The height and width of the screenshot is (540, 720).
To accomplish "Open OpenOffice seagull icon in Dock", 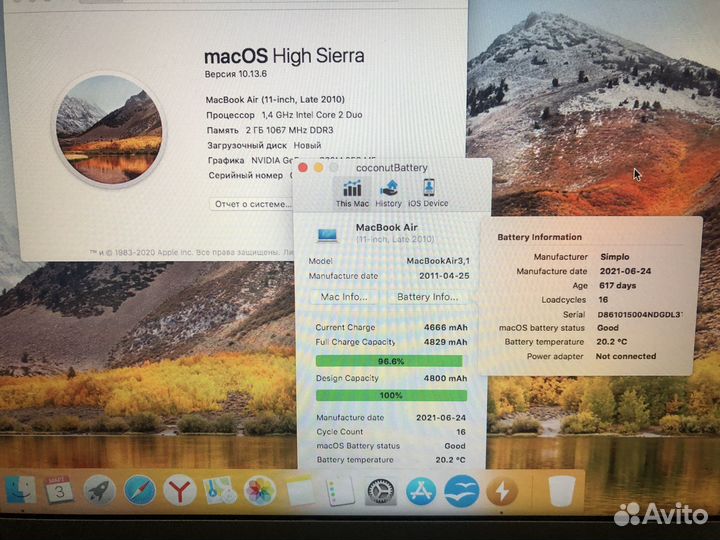I will coord(461,491).
